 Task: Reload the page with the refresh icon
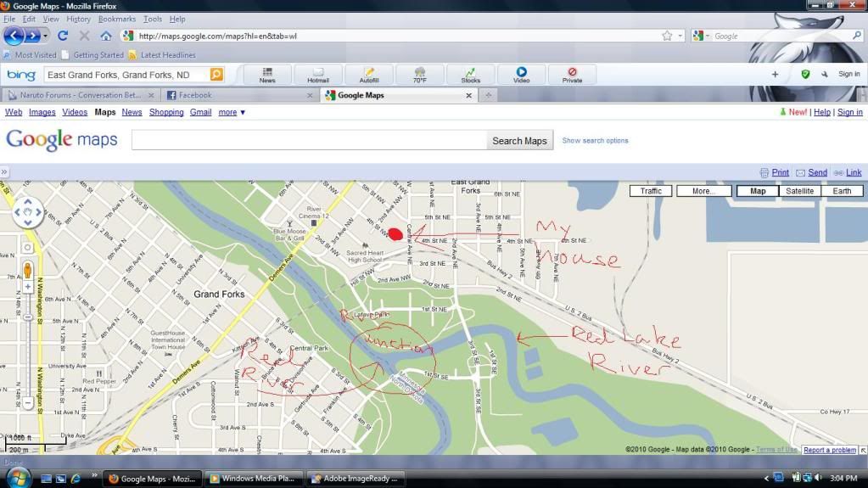tap(63, 36)
